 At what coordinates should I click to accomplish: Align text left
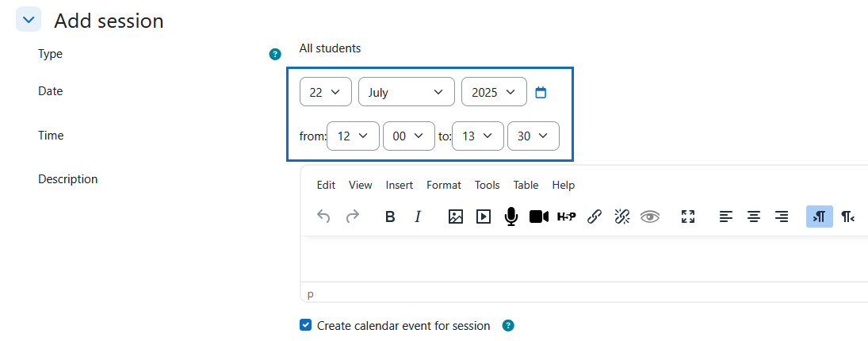click(726, 216)
